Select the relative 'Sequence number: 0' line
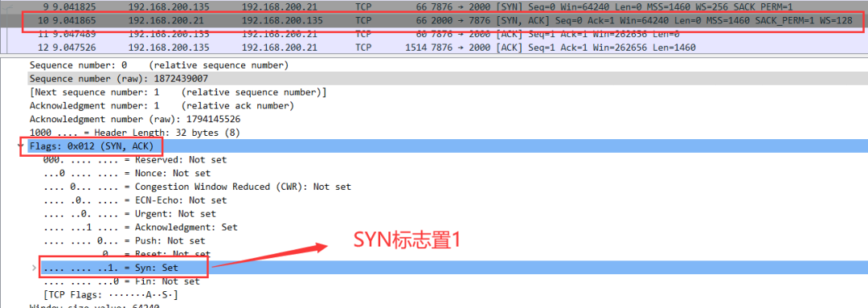The height and width of the screenshot is (308, 868). click(x=159, y=65)
